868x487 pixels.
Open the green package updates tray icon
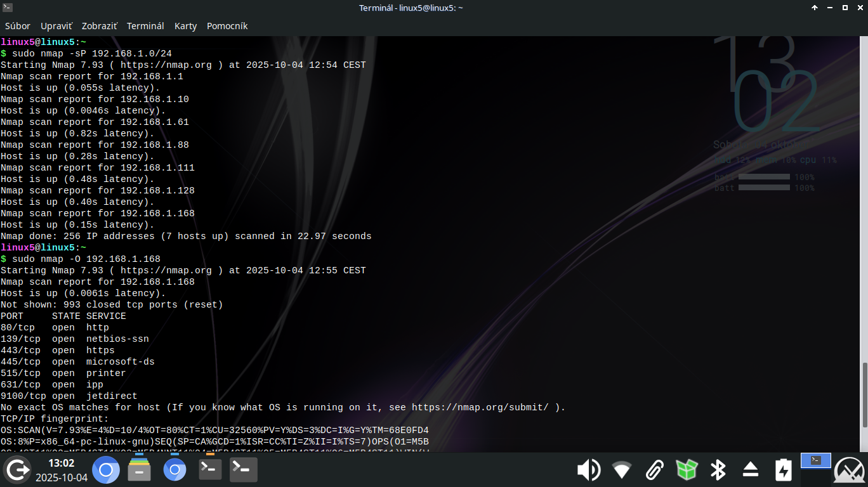click(x=687, y=470)
